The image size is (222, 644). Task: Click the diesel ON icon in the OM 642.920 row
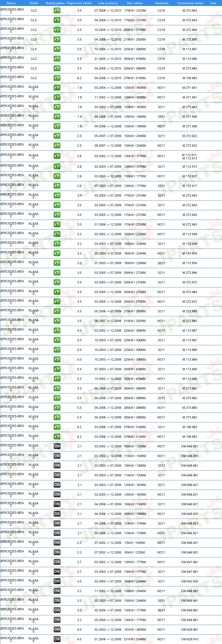pos(57,581)
